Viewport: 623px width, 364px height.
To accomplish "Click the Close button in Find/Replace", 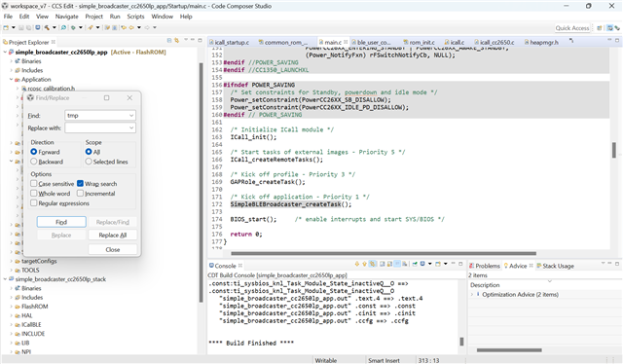I will [113, 249].
